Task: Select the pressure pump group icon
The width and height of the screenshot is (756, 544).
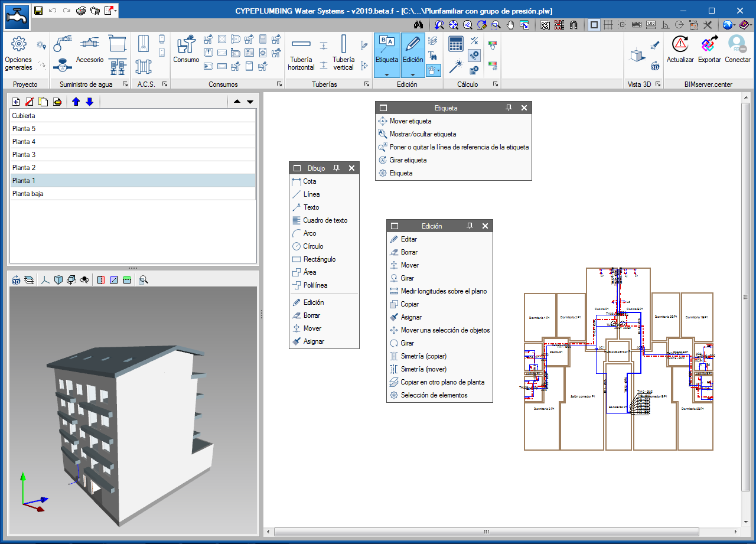Action: click(x=118, y=66)
